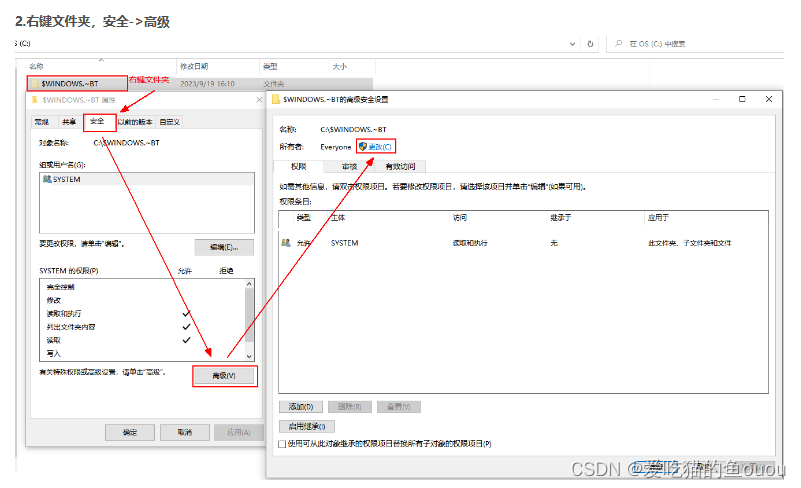
Task: Switch to 有效访问 tab
Action: coord(400,167)
